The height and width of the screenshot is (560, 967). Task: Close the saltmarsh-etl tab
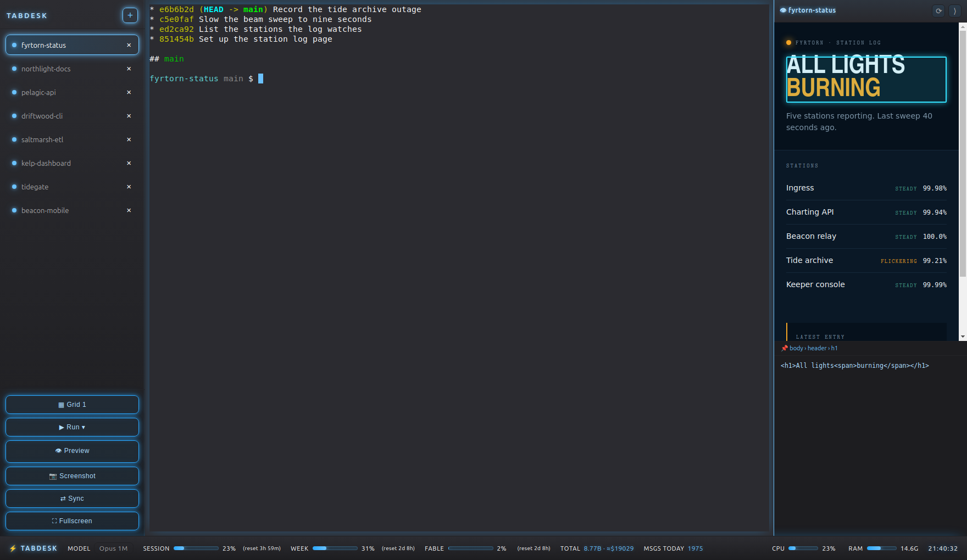pos(129,139)
